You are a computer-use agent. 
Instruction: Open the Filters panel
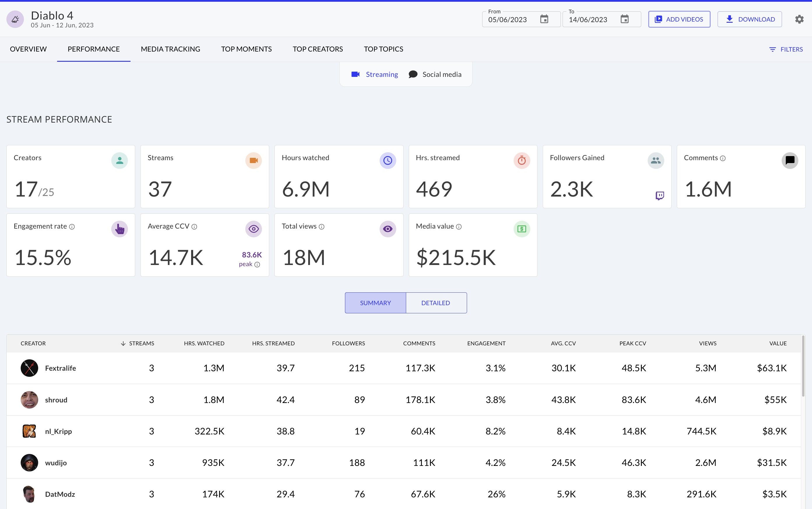(786, 50)
